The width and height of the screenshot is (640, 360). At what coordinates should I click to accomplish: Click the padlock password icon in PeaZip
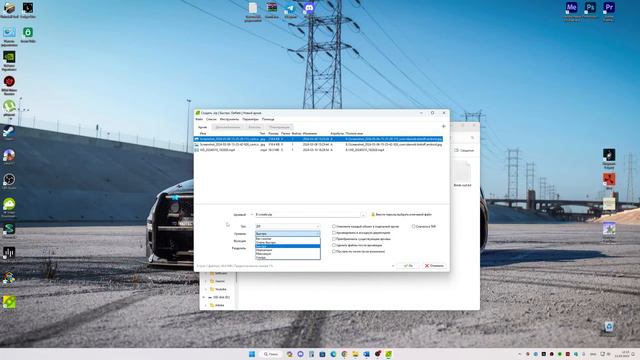tap(373, 215)
